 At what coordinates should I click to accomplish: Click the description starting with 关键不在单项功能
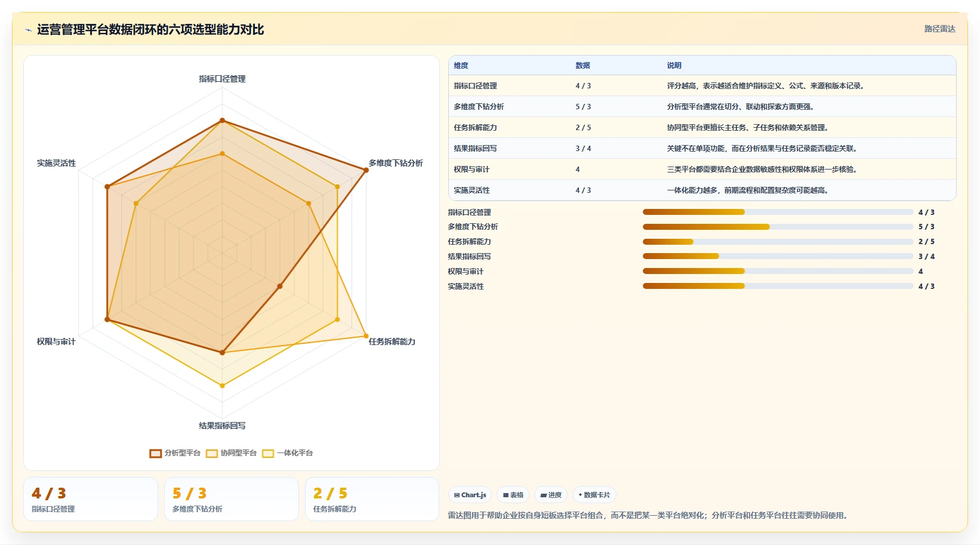tap(762, 149)
